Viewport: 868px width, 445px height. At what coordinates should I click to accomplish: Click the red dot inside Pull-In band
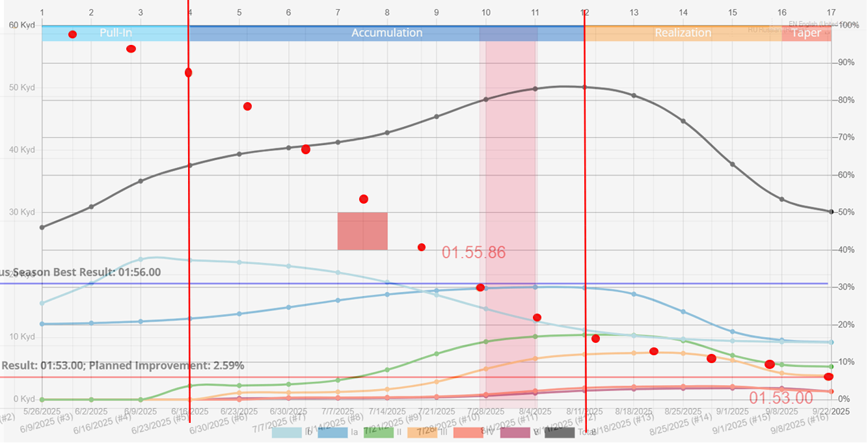pos(72,34)
